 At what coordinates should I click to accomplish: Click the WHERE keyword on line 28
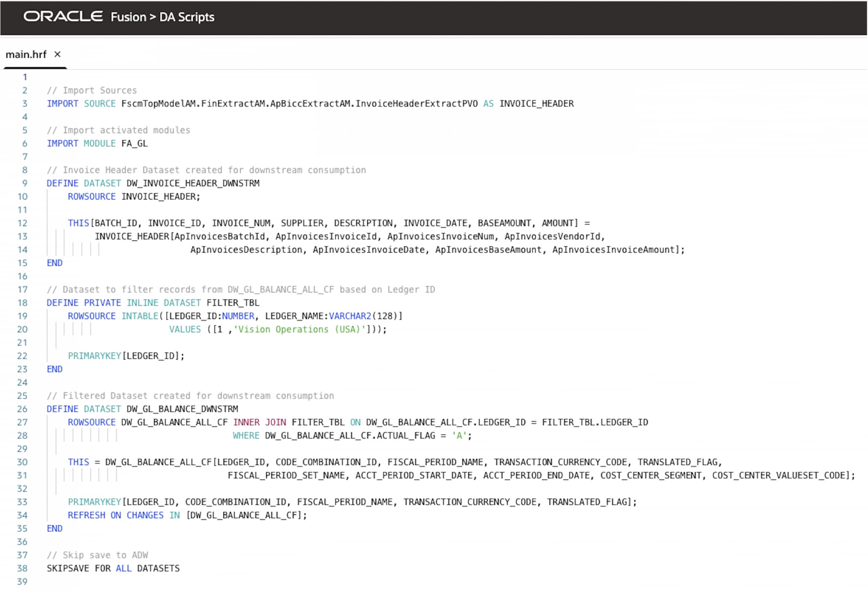pyautogui.click(x=246, y=436)
